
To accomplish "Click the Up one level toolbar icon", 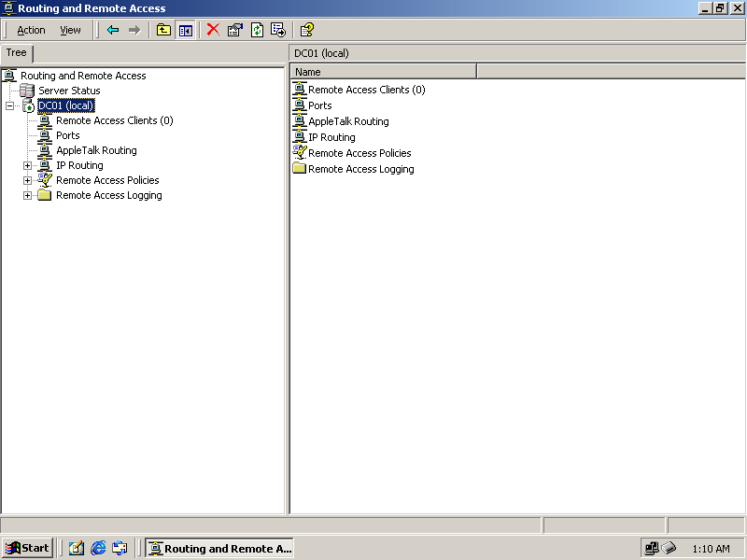I will 163,30.
